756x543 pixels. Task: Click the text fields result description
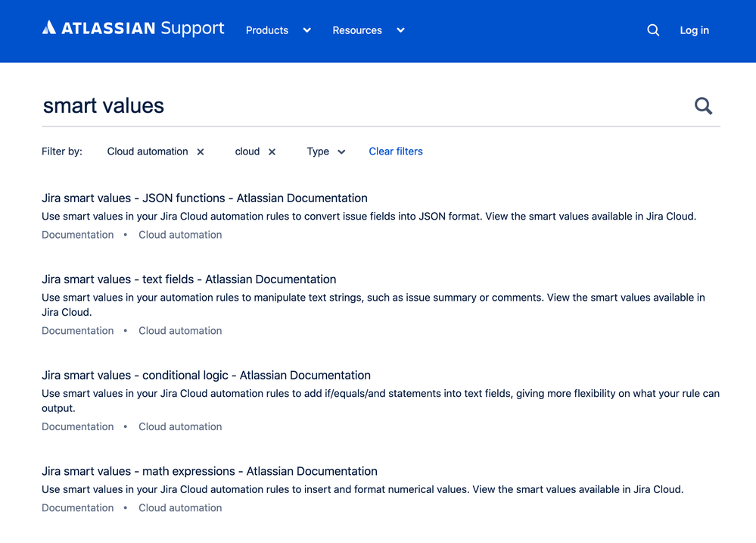373,304
